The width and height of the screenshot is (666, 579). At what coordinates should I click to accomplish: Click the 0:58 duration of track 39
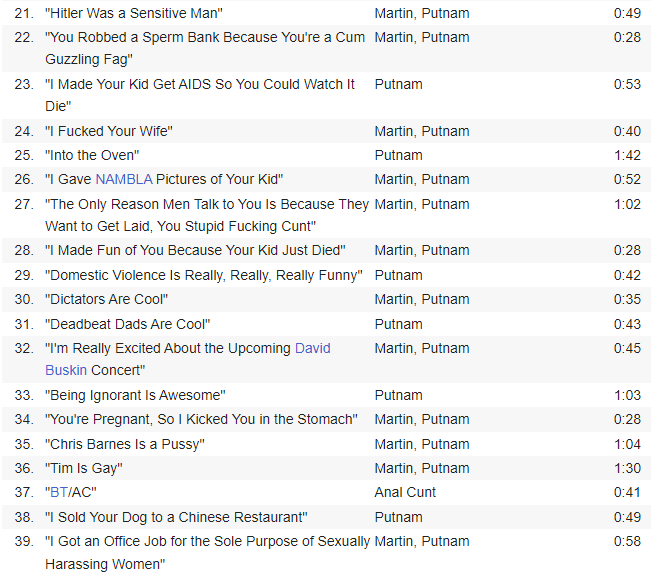click(x=627, y=542)
